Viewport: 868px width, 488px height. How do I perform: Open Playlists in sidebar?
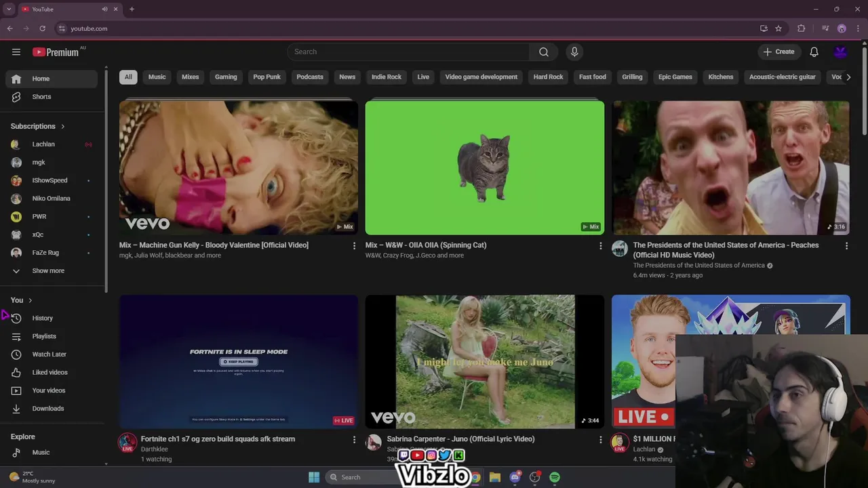tap(52, 336)
